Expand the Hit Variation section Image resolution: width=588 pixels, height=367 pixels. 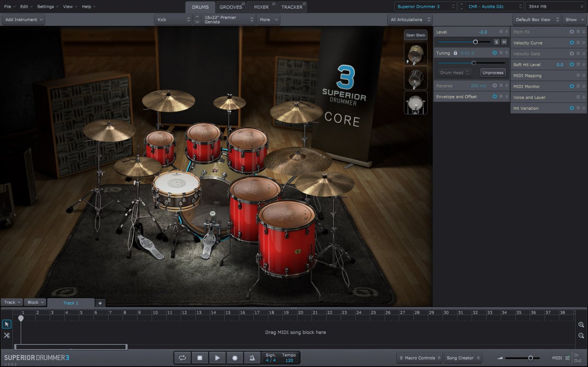point(584,108)
